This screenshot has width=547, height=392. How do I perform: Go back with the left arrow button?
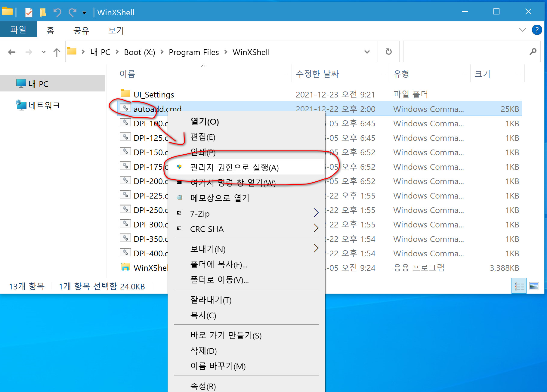pyautogui.click(x=11, y=52)
